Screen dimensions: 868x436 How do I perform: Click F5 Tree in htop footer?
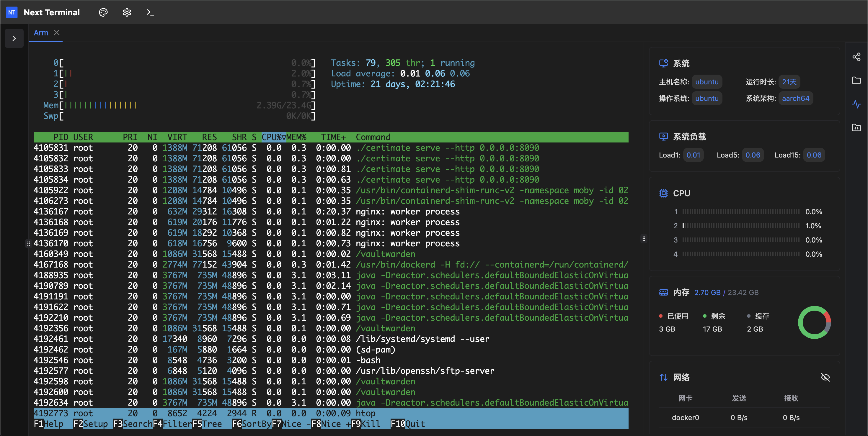[207, 424]
